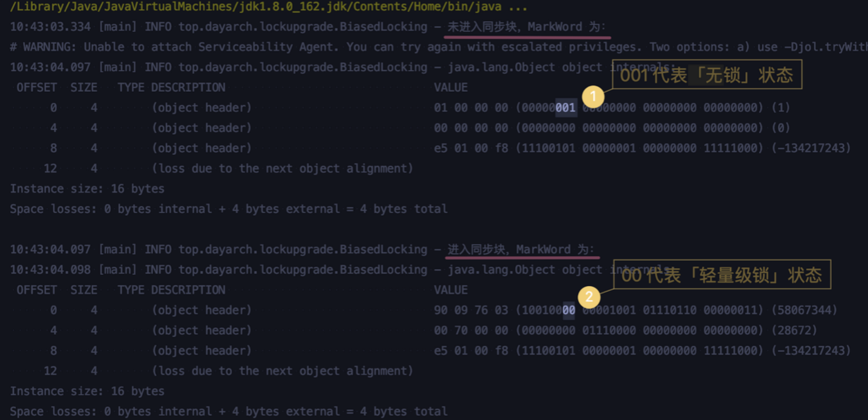Image resolution: width=868 pixels, height=420 pixels.
Task: Click first table's VALUE column header
Action: tap(451, 87)
